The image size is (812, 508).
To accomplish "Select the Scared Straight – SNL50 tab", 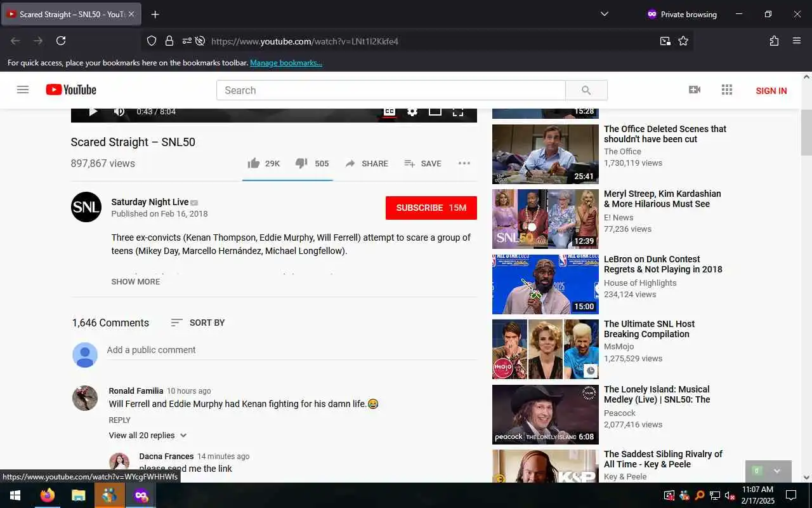I will point(70,14).
